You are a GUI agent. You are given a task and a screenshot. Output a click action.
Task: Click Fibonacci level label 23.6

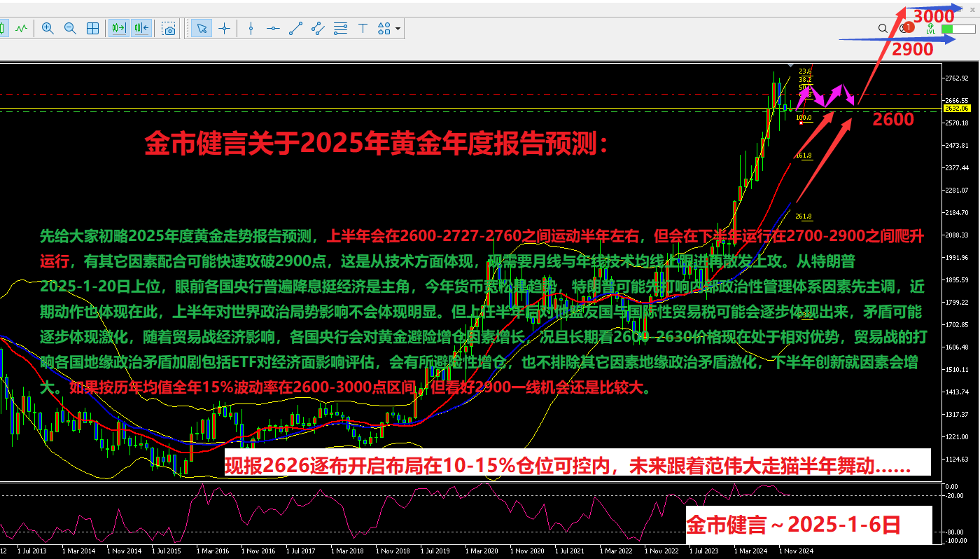click(x=805, y=71)
